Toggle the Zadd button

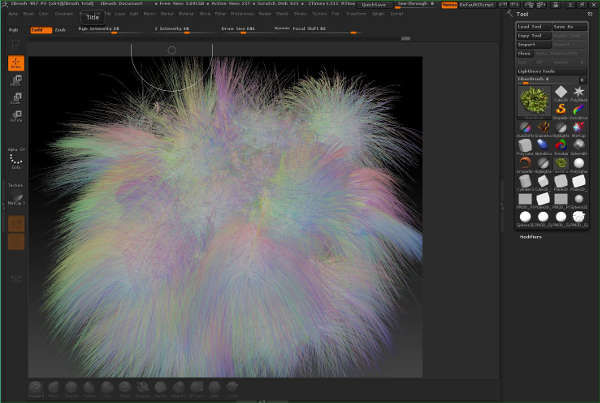click(41, 30)
